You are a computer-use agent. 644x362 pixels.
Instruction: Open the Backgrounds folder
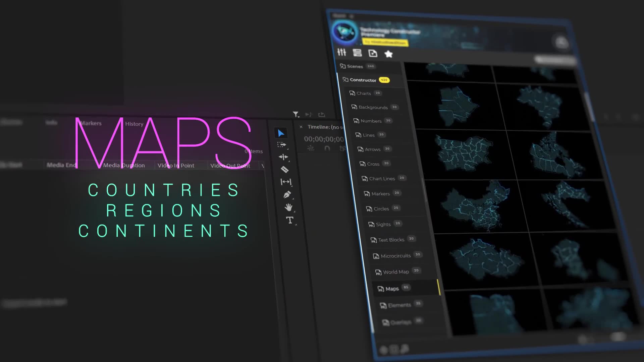(374, 107)
